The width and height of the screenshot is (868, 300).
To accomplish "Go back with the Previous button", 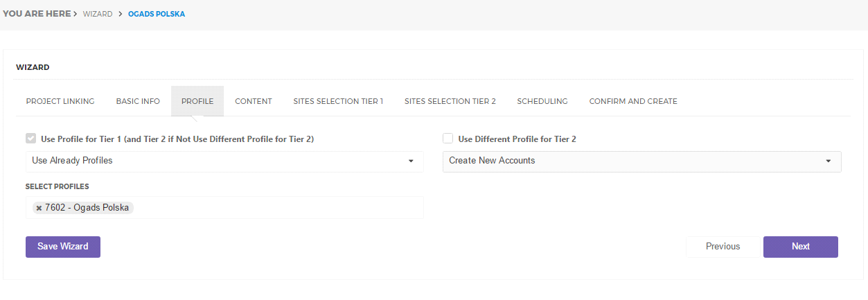I will coord(723,247).
